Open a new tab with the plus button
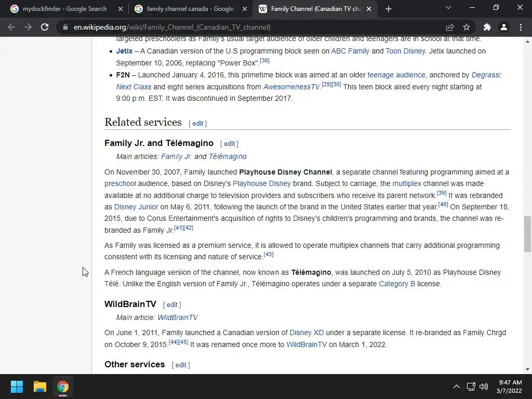The width and height of the screenshot is (532, 399). pos(389,9)
